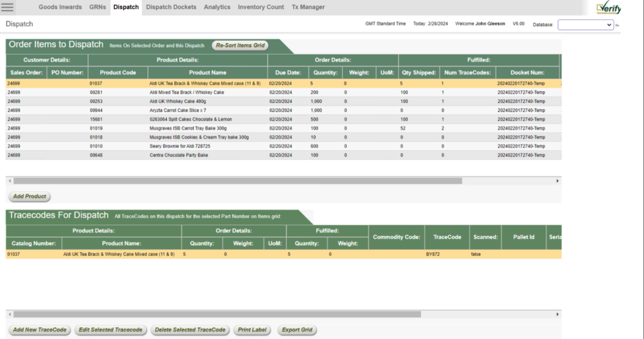
Task: Switch to the Goods Inwards tab
Action: click(60, 7)
